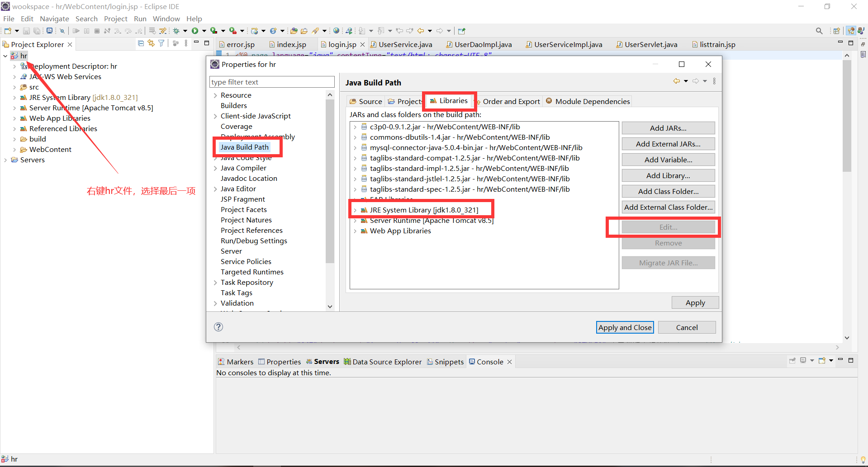The width and height of the screenshot is (868, 467).
Task: Click the Add Class Folder... button
Action: pos(668,191)
